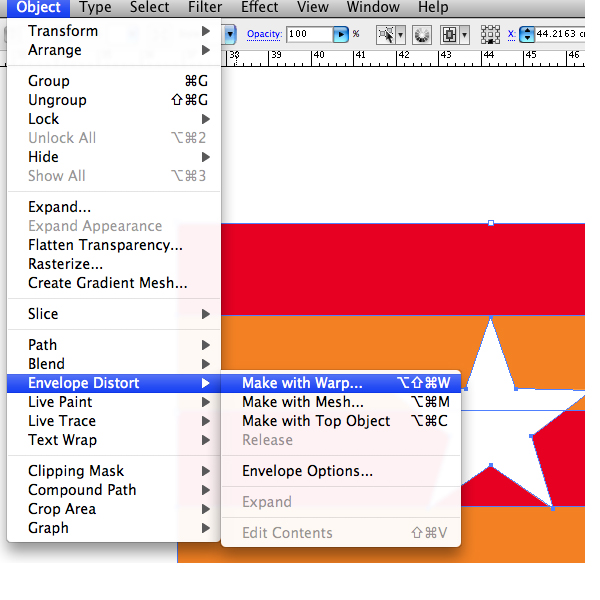Select the Envelope Distort menu item
This screenshot has height=600, width=600.
[x=114, y=383]
